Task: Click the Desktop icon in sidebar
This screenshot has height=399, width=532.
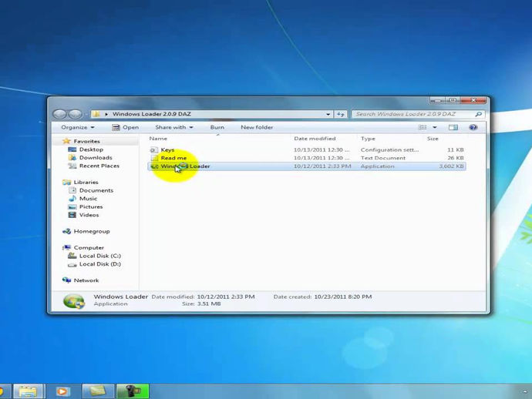Action: 72,149
